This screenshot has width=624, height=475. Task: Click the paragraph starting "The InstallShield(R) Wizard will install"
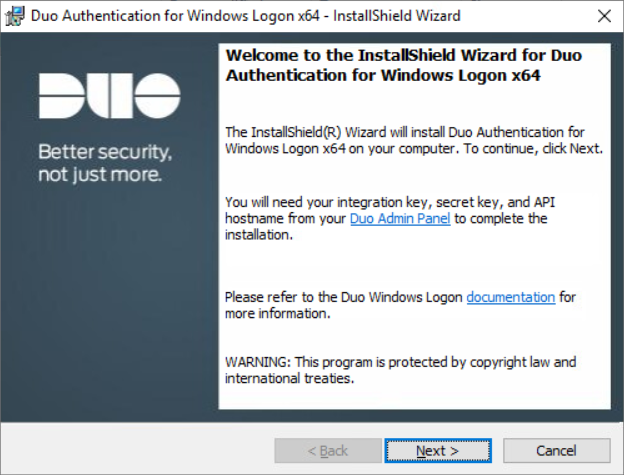click(412, 140)
